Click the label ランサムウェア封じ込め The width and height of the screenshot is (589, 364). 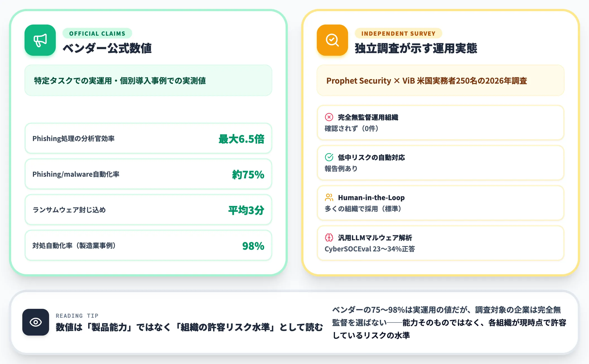(69, 210)
